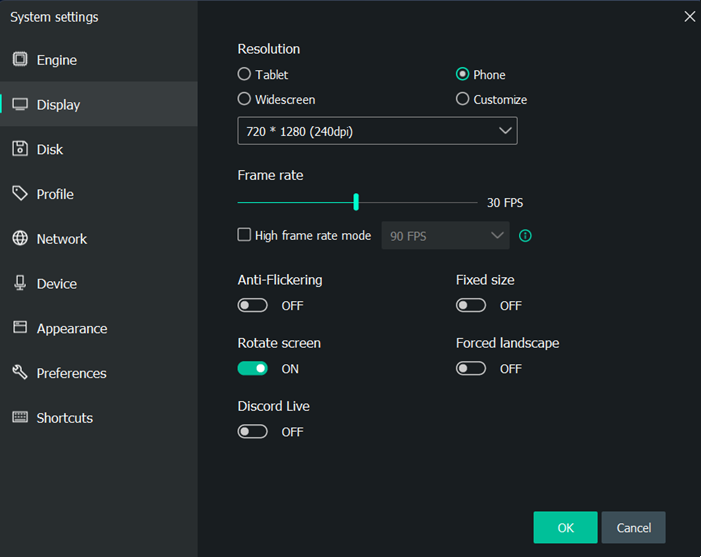Select the Phone resolution radio button
Viewport: 701px width, 557px height.
tap(462, 74)
